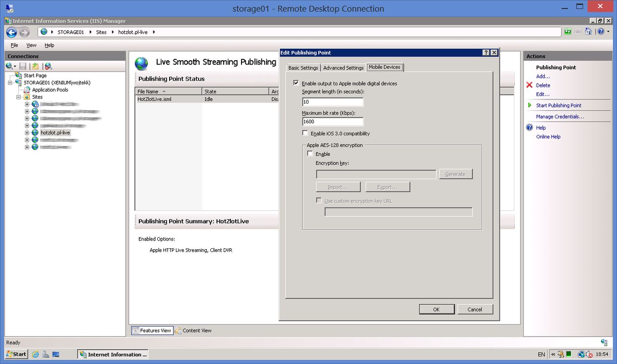Go to the Home page via the house icon
This screenshot has width=617, height=364.
[x=588, y=32]
